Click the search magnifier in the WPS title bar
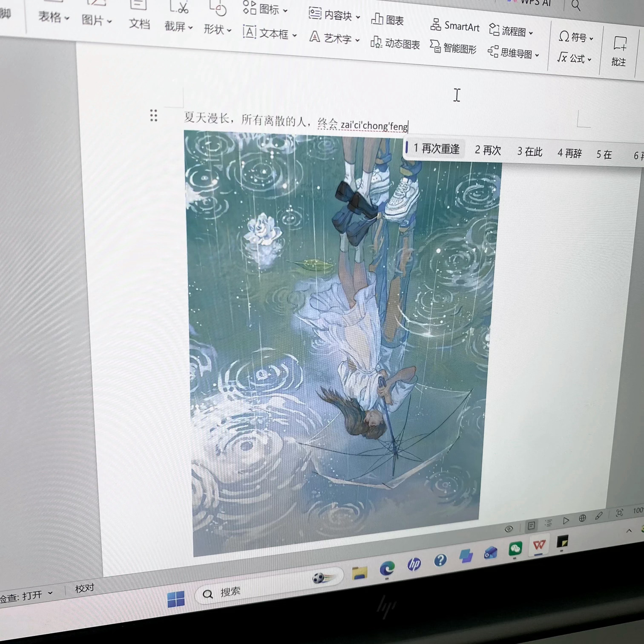644x644 pixels. pyautogui.click(x=576, y=6)
